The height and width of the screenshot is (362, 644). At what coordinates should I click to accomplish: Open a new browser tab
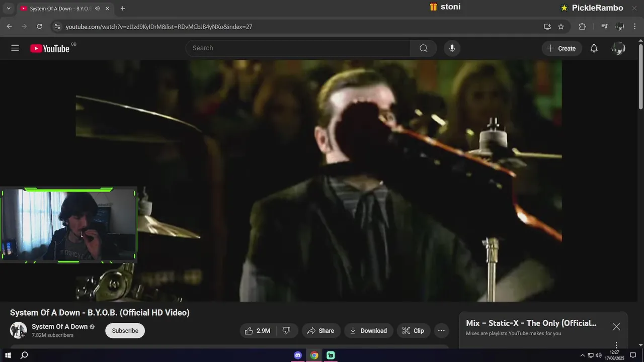(123, 9)
